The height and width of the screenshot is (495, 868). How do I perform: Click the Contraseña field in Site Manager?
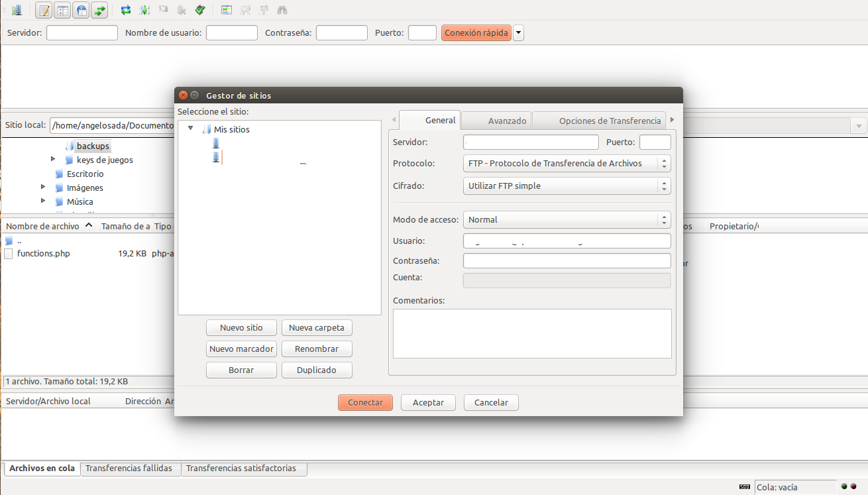567,261
